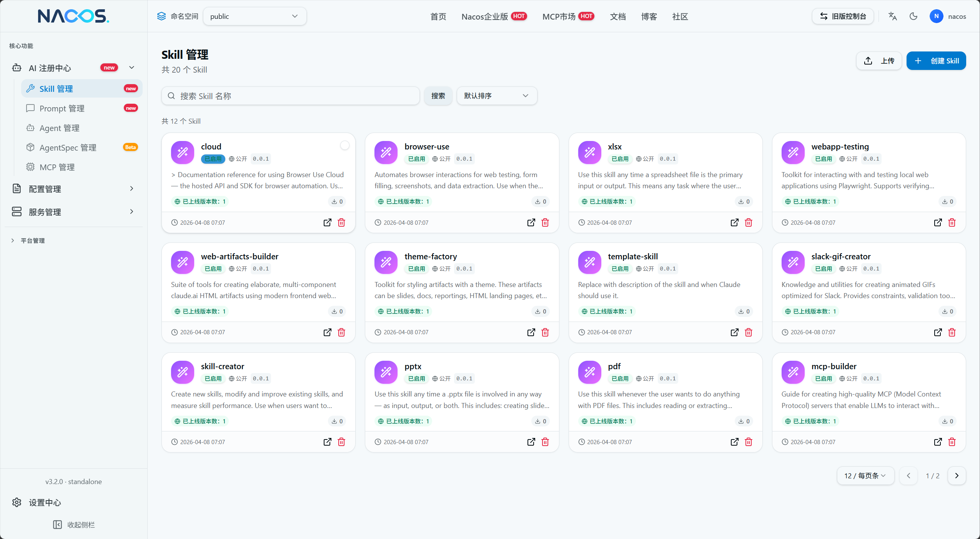The width and height of the screenshot is (980, 539).
Task: Expand the 配置管理 menu
Action: pyautogui.click(x=73, y=189)
